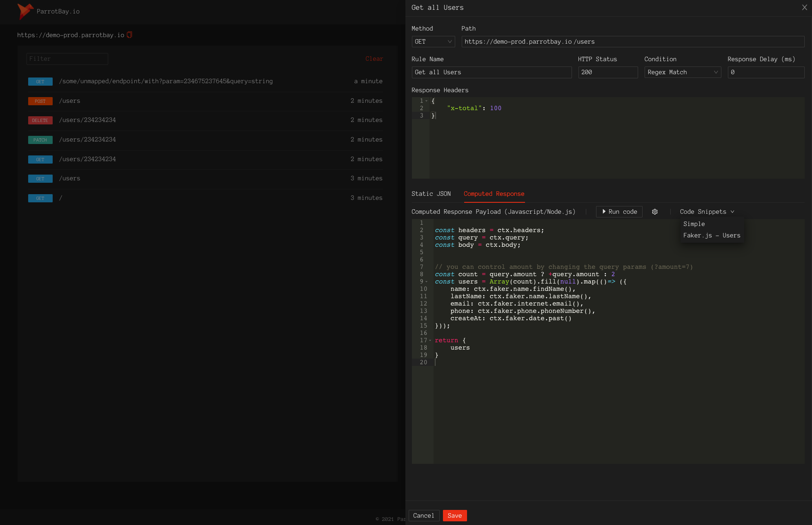Choose the Faker.js - Users snippet
This screenshot has width=812, height=525.
[712, 235]
